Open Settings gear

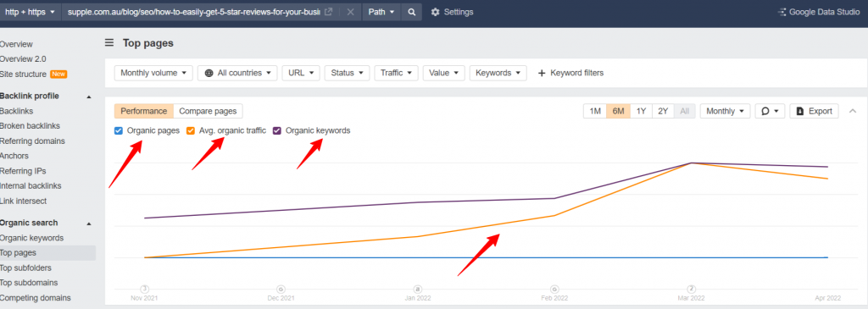(453, 12)
